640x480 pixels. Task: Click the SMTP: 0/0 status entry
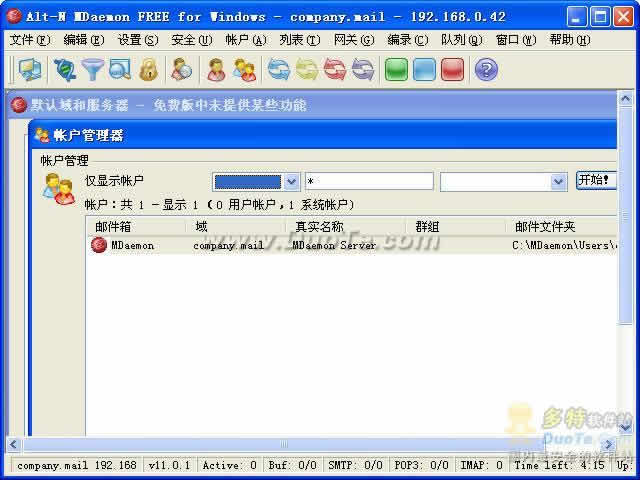(355, 465)
